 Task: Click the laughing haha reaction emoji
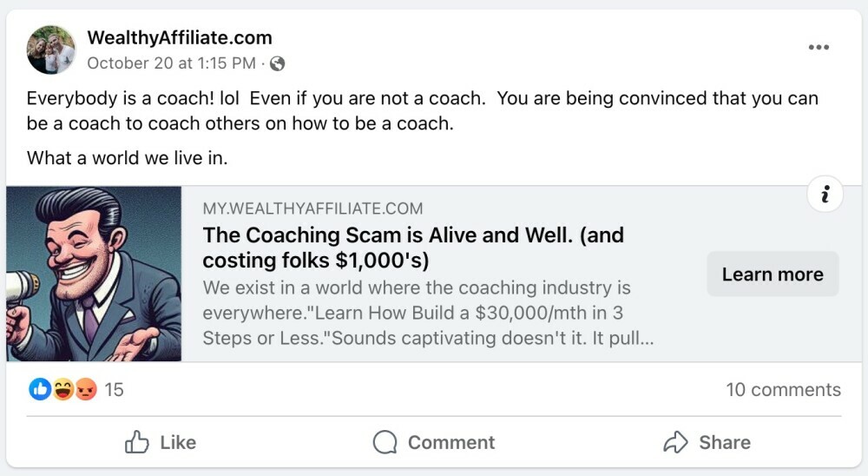(x=62, y=390)
